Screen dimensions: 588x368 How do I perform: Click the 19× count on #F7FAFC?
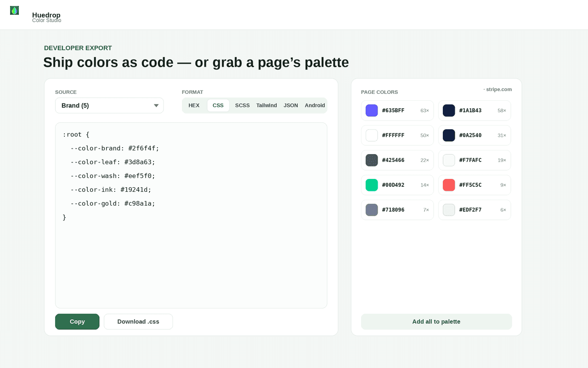click(x=502, y=160)
